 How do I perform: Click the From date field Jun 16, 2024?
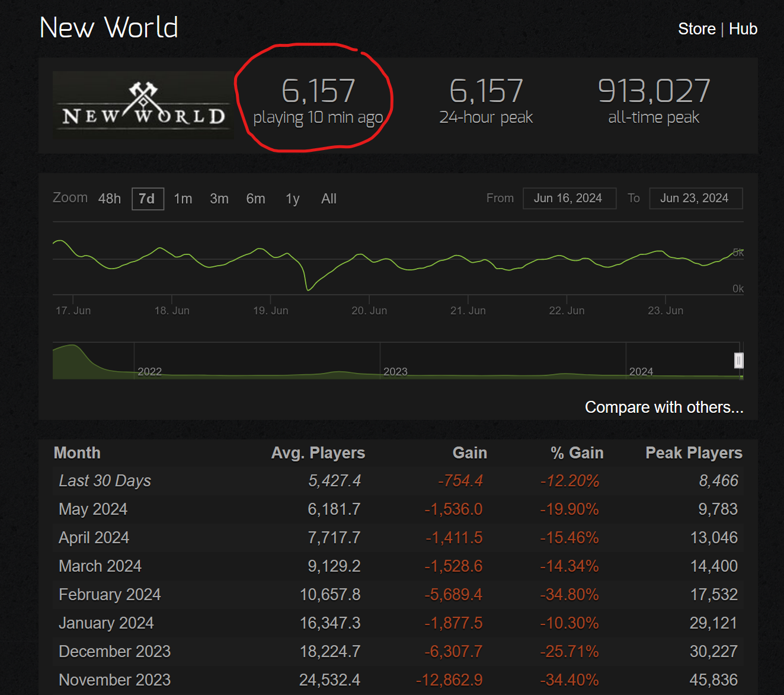tap(569, 198)
